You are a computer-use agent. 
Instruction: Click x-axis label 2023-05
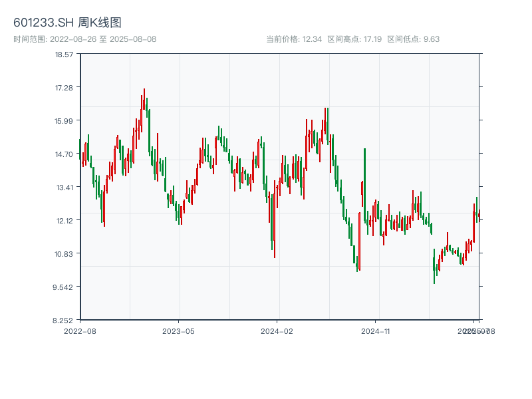pos(178,331)
